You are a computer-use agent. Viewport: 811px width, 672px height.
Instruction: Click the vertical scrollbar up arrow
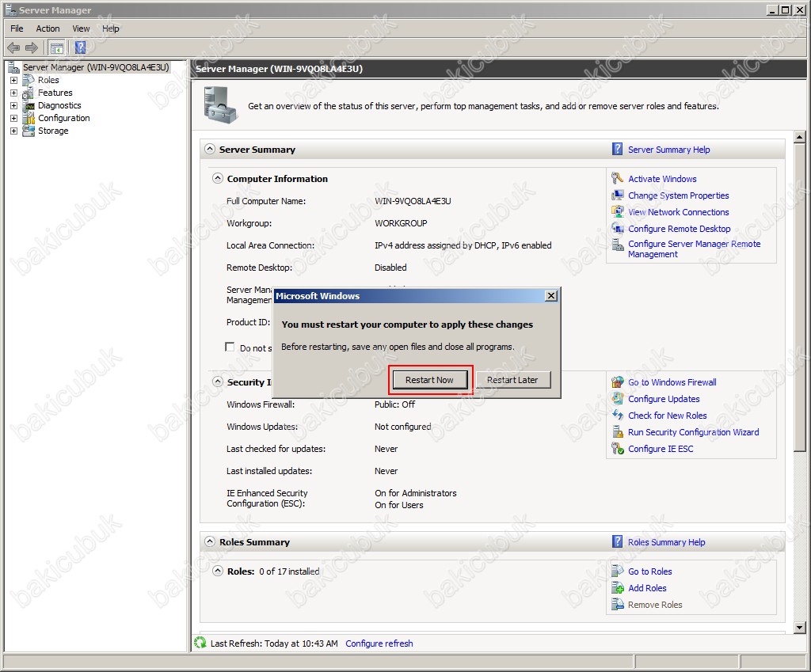[800, 138]
